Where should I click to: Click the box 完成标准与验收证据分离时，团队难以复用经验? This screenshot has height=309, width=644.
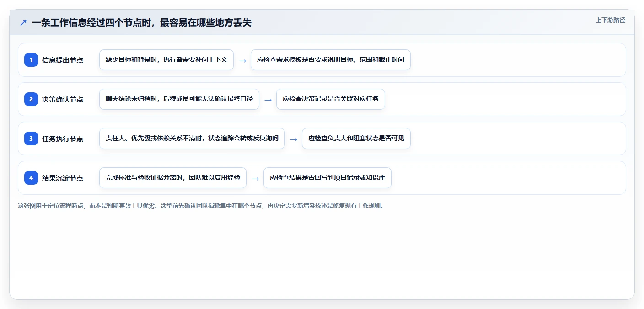(173, 178)
